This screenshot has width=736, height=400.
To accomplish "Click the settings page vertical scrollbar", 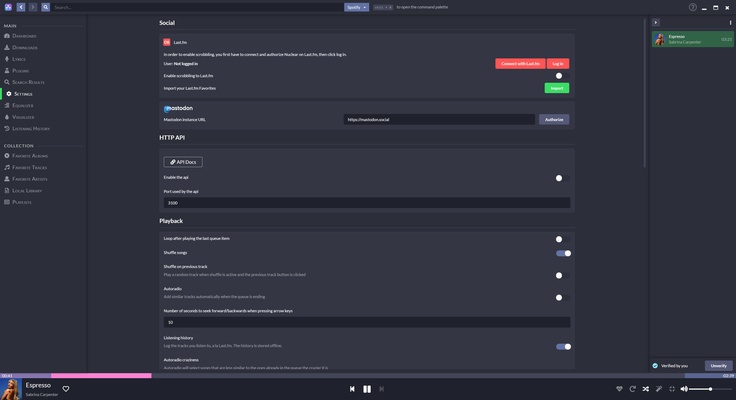I will pyautogui.click(x=644, y=93).
